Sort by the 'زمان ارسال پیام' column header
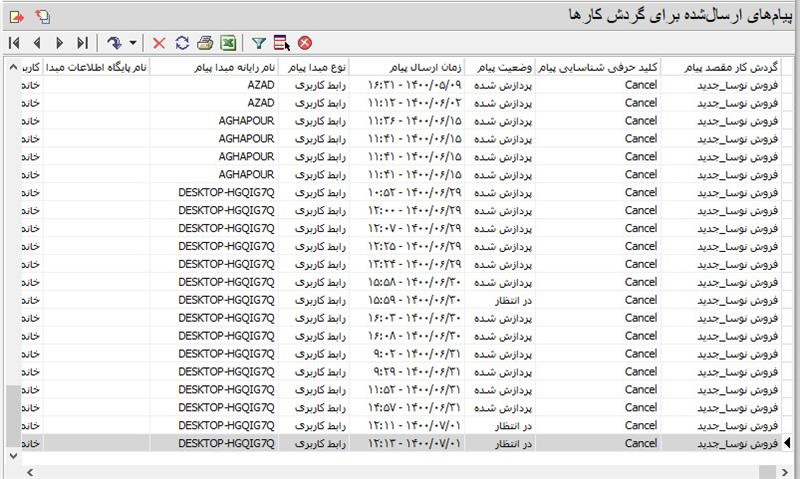800x479 pixels. [408, 67]
